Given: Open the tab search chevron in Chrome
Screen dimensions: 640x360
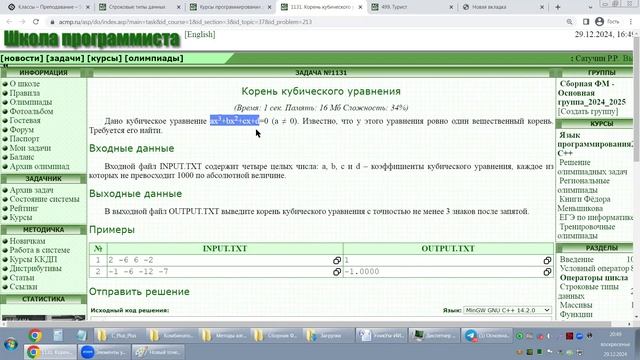Looking at the screenshot, I should point(590,7).
